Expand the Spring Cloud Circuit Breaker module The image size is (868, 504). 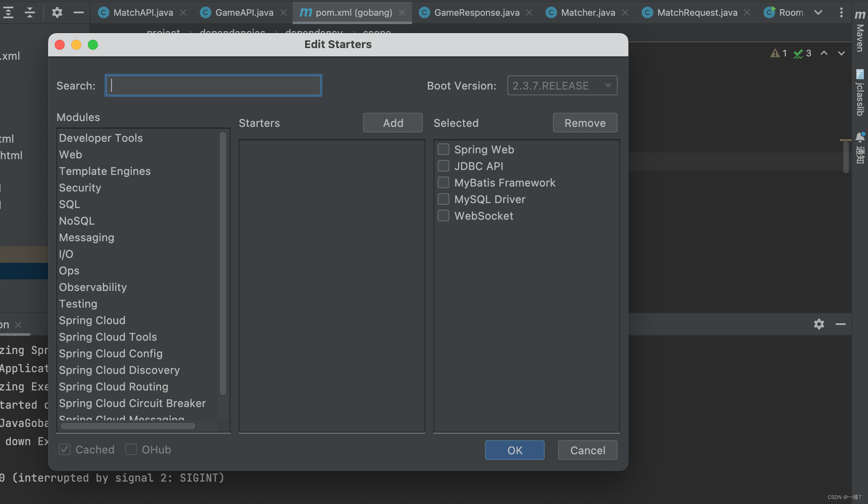pyautogui.click(x=132, y=403)
